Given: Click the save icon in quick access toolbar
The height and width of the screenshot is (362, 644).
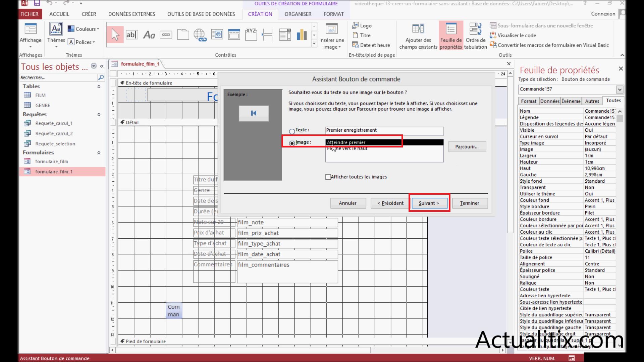Looking at the screenshot, I should (37, 3).
